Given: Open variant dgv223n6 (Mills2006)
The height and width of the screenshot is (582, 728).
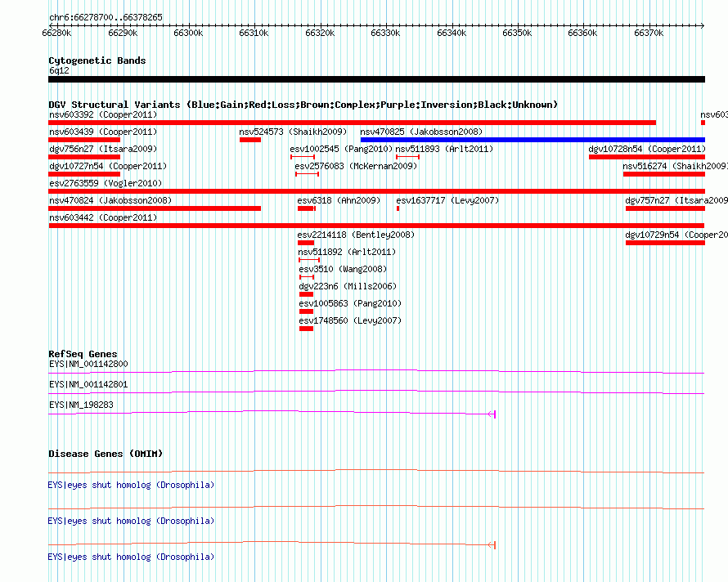Looking at the screenshot, I should pos(348,286).
